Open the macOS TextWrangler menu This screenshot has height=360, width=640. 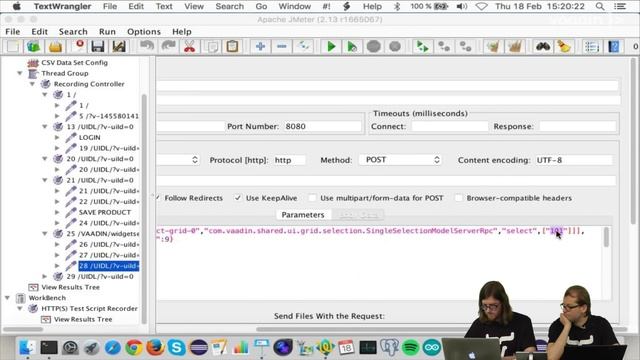tap(62, 6)
